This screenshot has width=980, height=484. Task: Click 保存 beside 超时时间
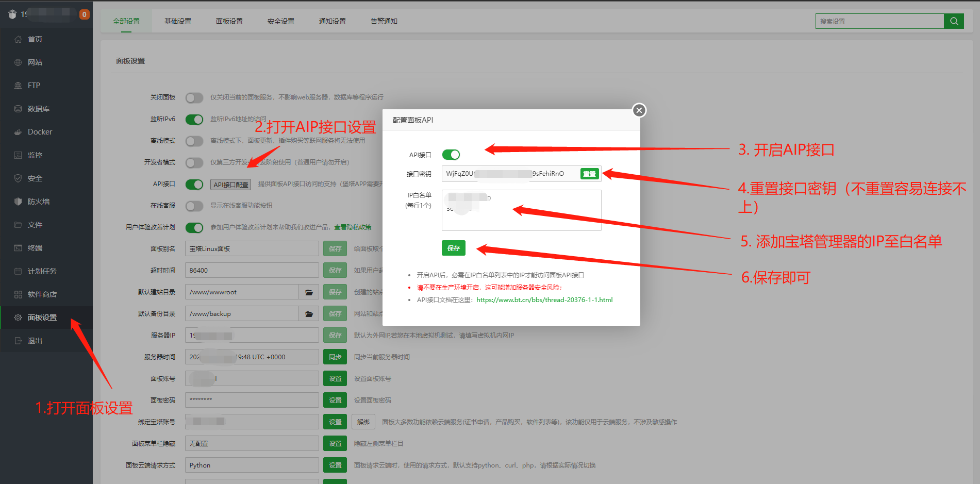[335, 271]
